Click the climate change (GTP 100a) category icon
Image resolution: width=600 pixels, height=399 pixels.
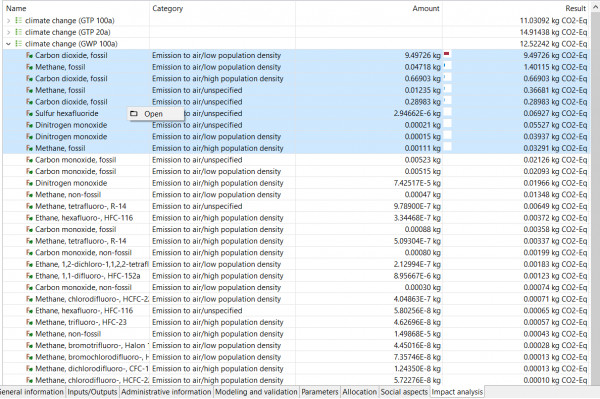[x=18, y=21]
